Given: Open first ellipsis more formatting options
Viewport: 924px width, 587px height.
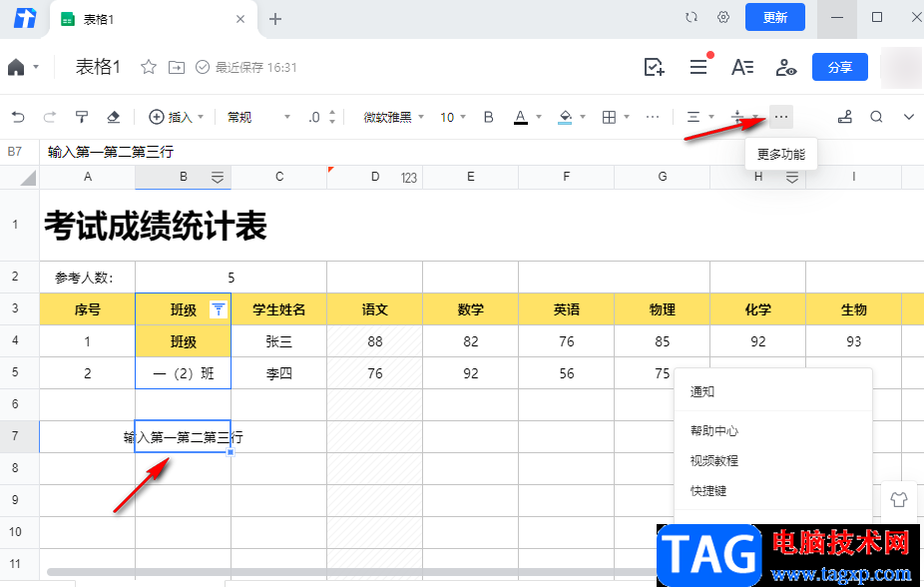Looking at the screenshot, I should click(653, 117).
